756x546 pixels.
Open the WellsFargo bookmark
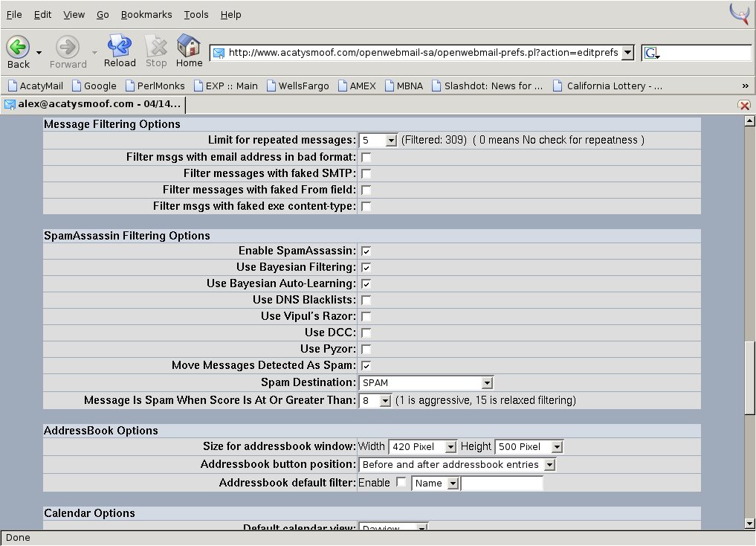tap(298, 86)
